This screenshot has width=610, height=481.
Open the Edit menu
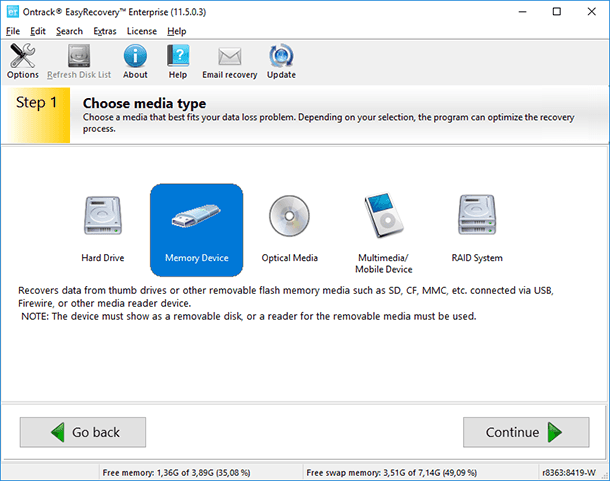[x=38, y=31]
